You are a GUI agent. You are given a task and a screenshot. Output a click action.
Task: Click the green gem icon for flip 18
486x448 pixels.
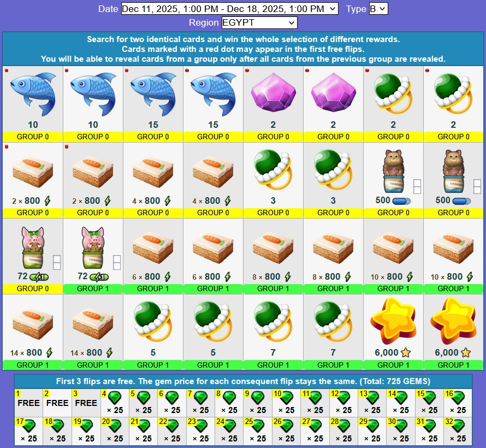click(x=58, y=426)
